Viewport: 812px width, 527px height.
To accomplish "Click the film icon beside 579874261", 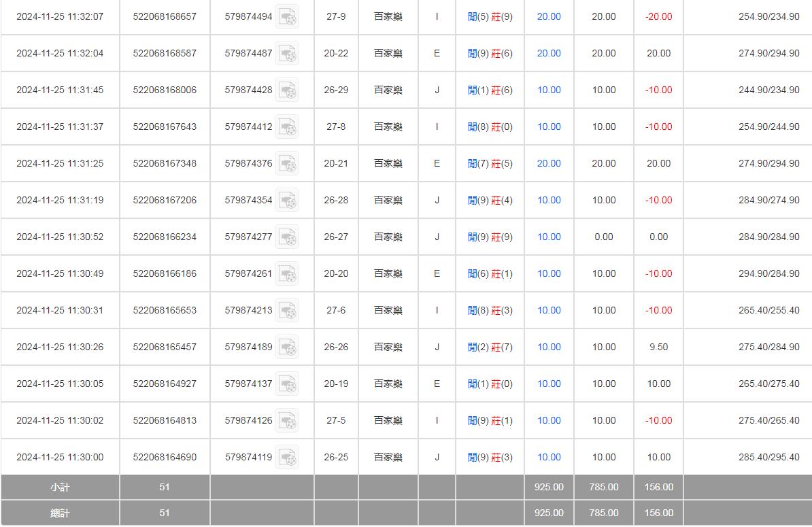I will pos(287,273).
